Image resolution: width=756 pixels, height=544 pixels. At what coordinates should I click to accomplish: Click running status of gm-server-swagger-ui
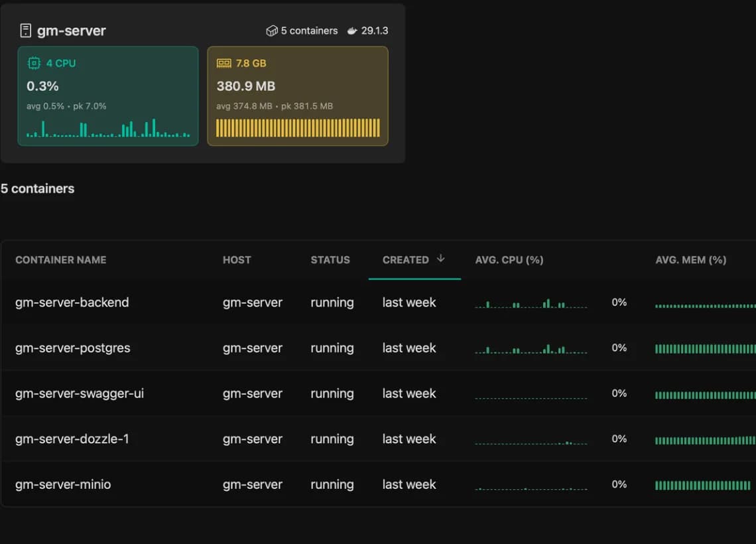(x=332, y=393)
